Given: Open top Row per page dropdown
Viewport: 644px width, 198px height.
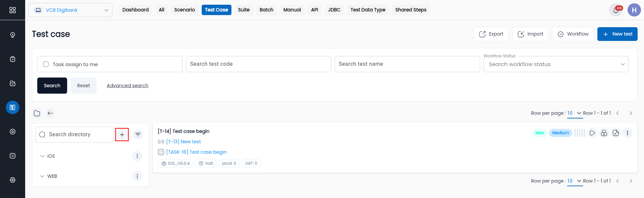Looking at the screenshot, I should [x=575, y=113].
